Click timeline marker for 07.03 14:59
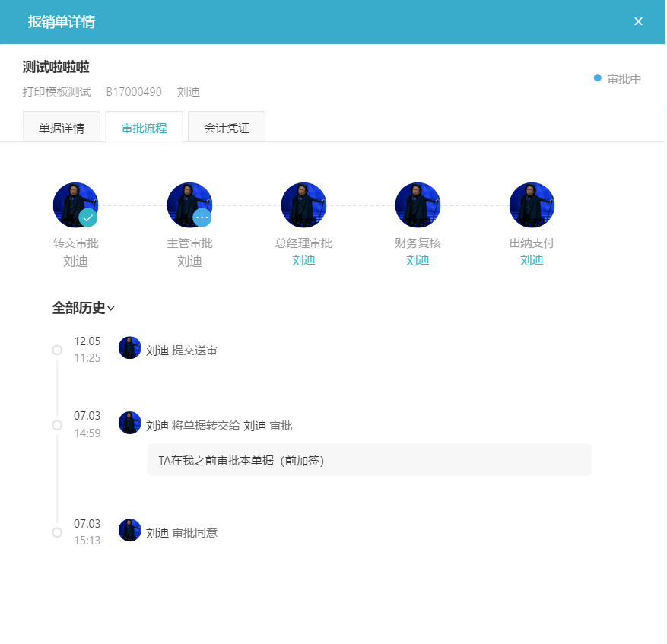667x644 pixels. click(x=57, y=425)
